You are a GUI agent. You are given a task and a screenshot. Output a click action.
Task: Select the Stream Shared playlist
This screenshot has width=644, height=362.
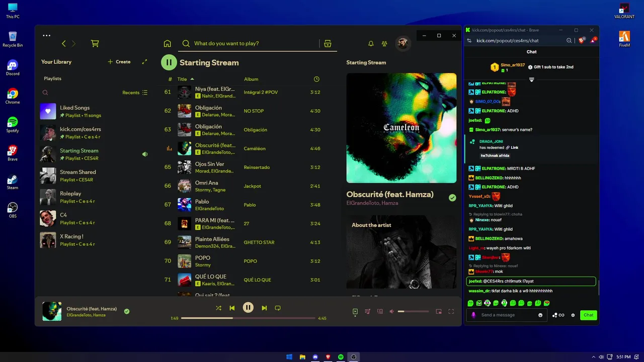(94, 175)
